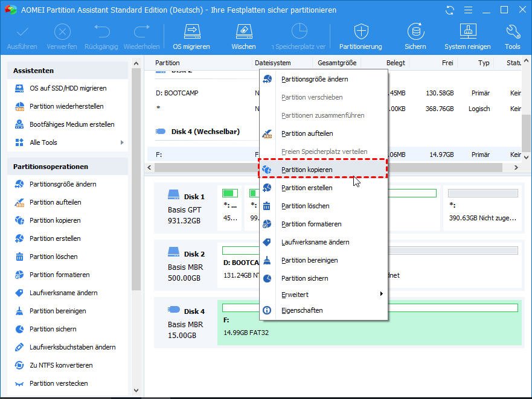Click the Frei column header

tap(447, 63)
